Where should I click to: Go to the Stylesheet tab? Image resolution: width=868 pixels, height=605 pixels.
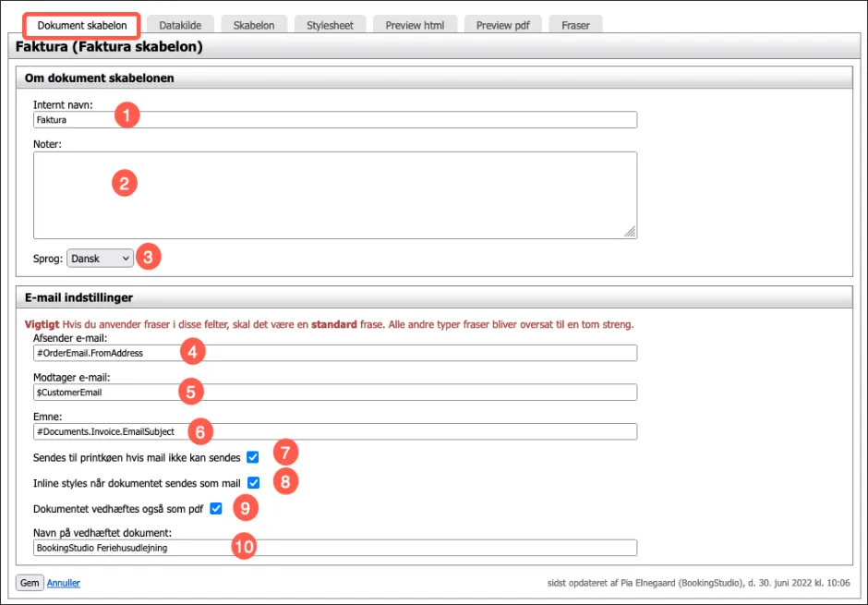pyautogui.click(x=330, y=25)
